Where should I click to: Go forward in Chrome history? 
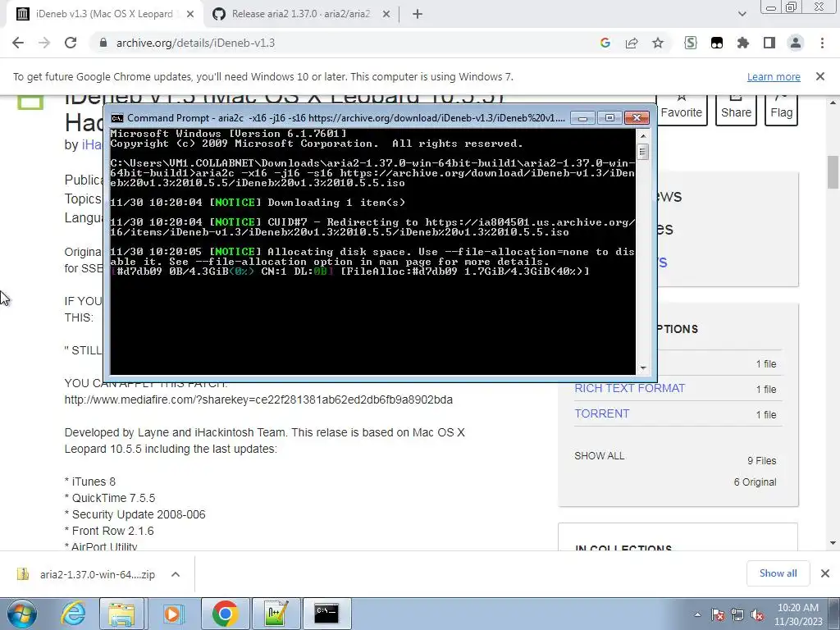(44, 43)
